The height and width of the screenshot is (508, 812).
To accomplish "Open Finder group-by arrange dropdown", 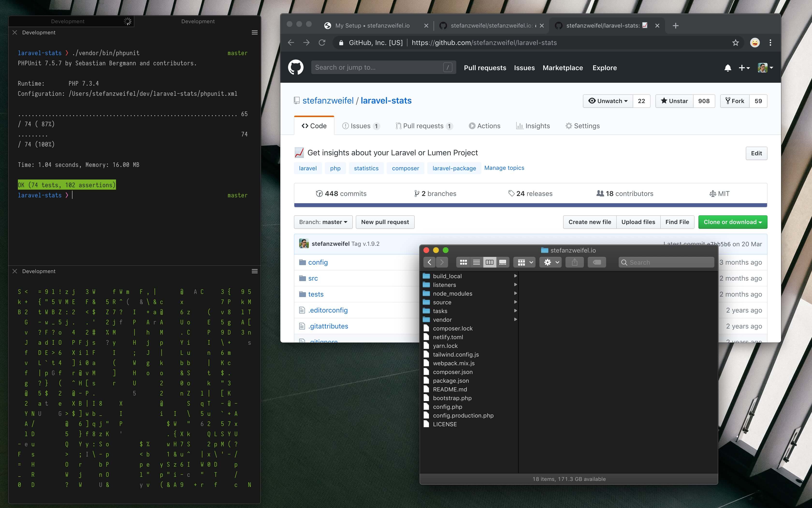I will tap(524, 262).
